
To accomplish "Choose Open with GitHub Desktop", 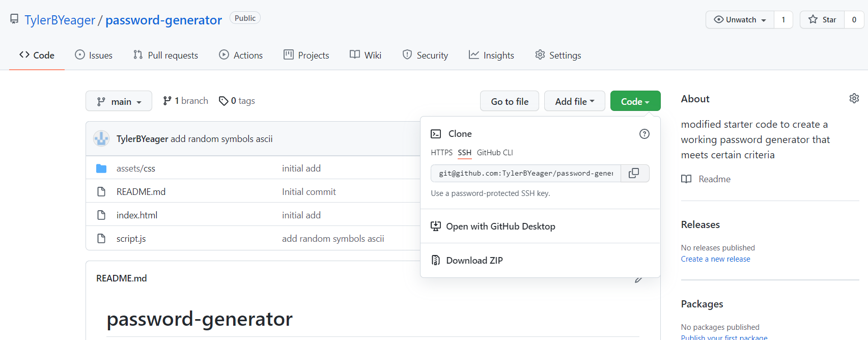I will [493, 226].
